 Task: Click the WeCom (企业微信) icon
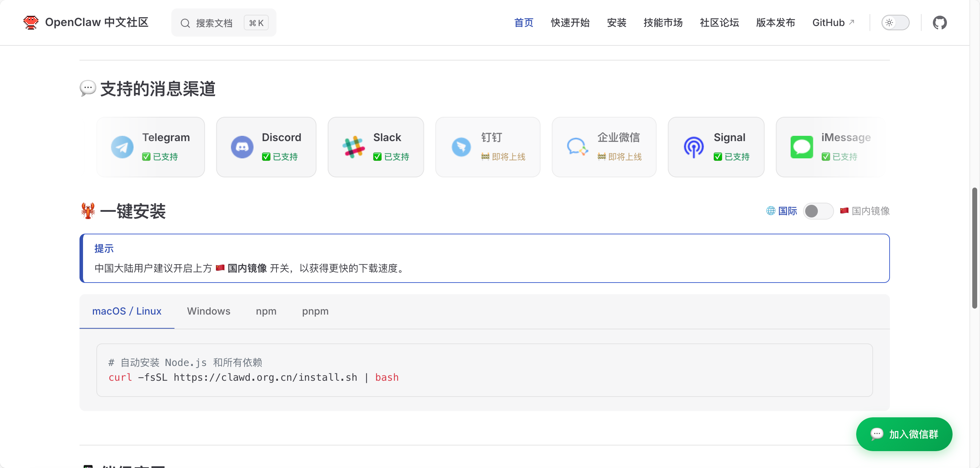[577, 147]
